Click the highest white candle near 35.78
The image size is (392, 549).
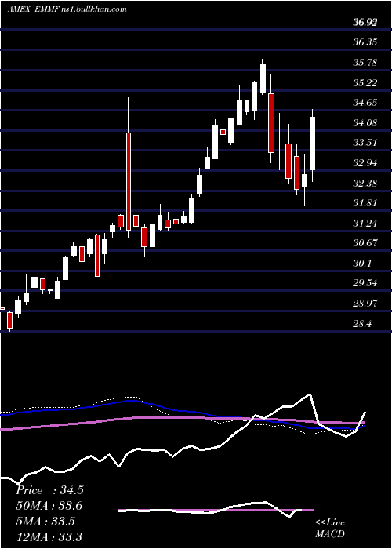click(263, 78)
